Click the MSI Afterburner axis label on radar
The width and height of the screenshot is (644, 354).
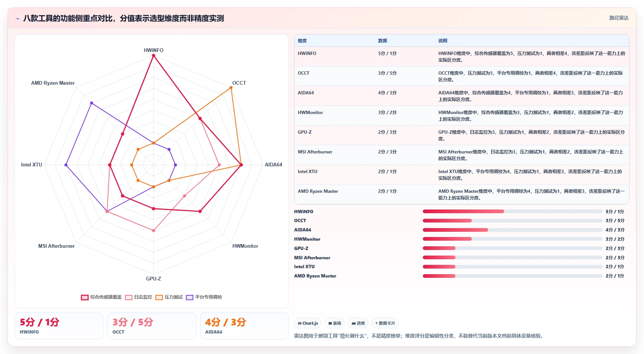pyautogui.click(x=57, y=246)
